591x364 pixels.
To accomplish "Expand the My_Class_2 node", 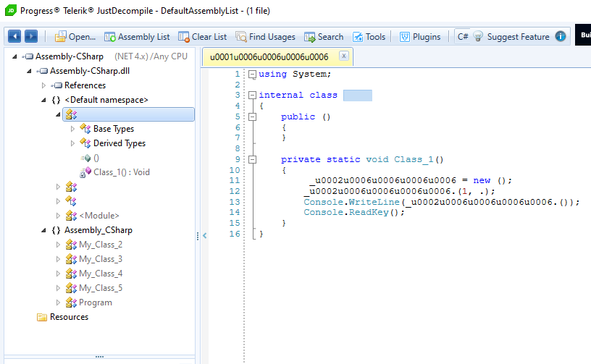I will (x=58, y=245).
